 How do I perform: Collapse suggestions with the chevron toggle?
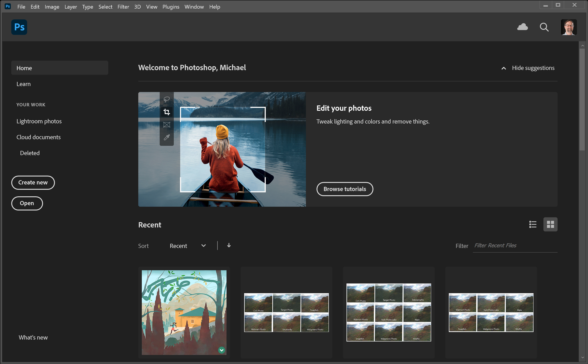point(504,68)
